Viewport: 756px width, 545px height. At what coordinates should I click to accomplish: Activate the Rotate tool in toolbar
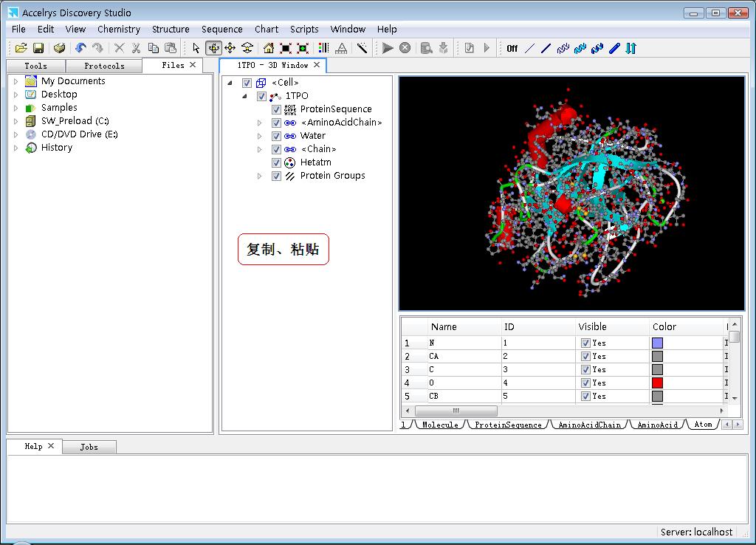[213, 48]
